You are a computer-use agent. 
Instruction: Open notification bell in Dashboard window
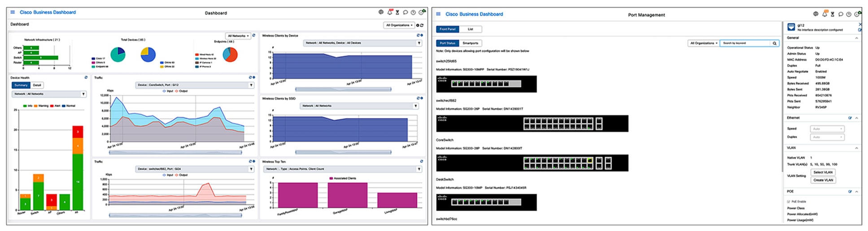(x=390, y=12)
